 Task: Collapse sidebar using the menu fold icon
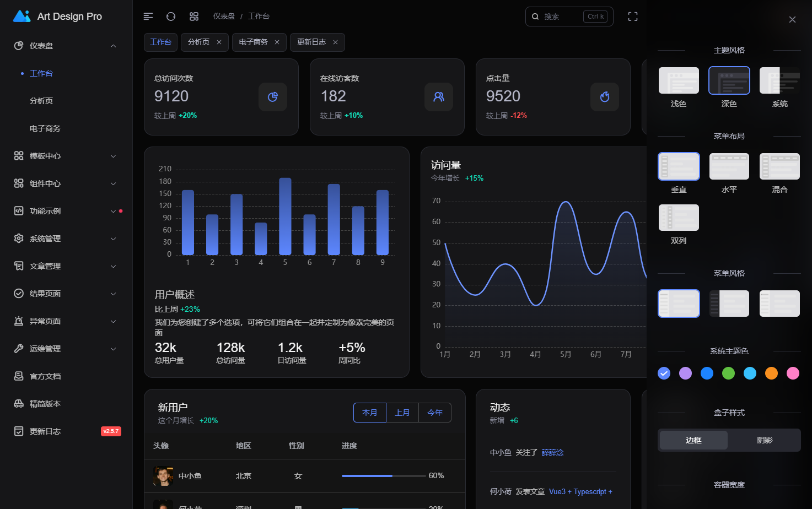point(148,17)
